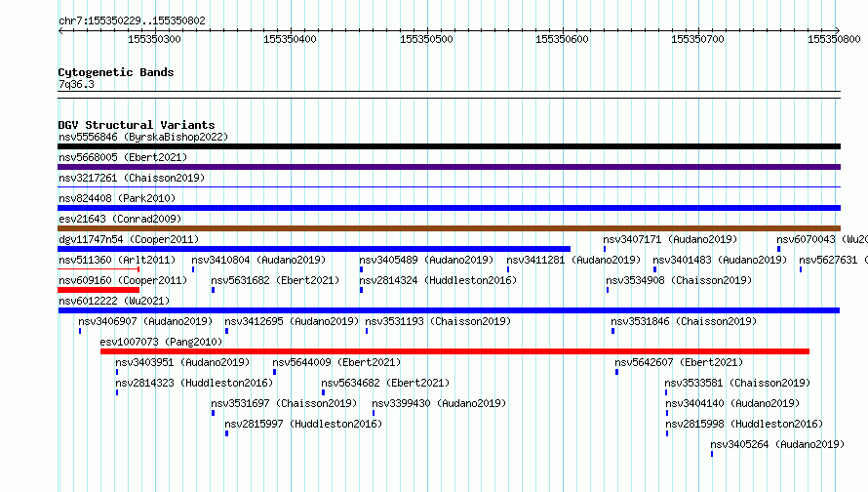This screenshot has width=868, height=492.
Task: Open the nsv5668005 (Ebert2021) label
Action: pos(123,157)
